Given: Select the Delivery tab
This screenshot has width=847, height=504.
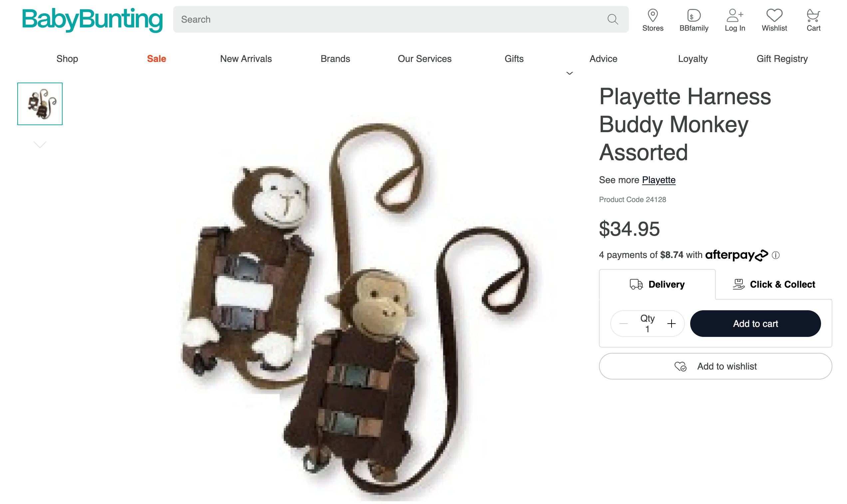Looking at the screenshot, I should (x=657, y=284).
